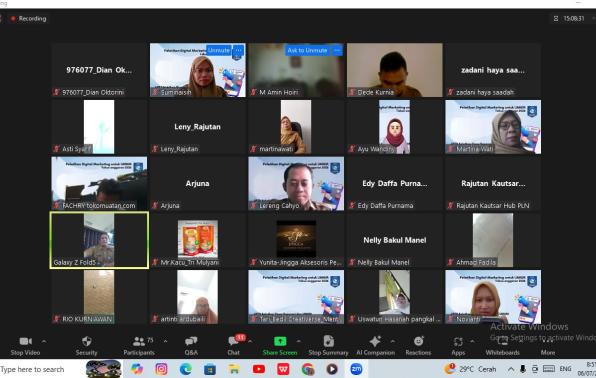Screen dimensions: 596x378
Task: Click the Stop Summary icon
Action: [328, 341]
